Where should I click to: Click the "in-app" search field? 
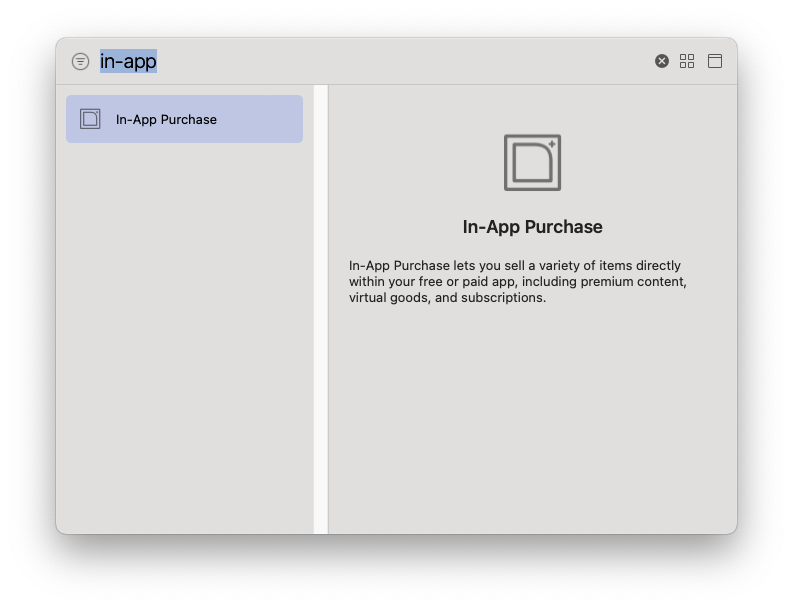[374, 61]
